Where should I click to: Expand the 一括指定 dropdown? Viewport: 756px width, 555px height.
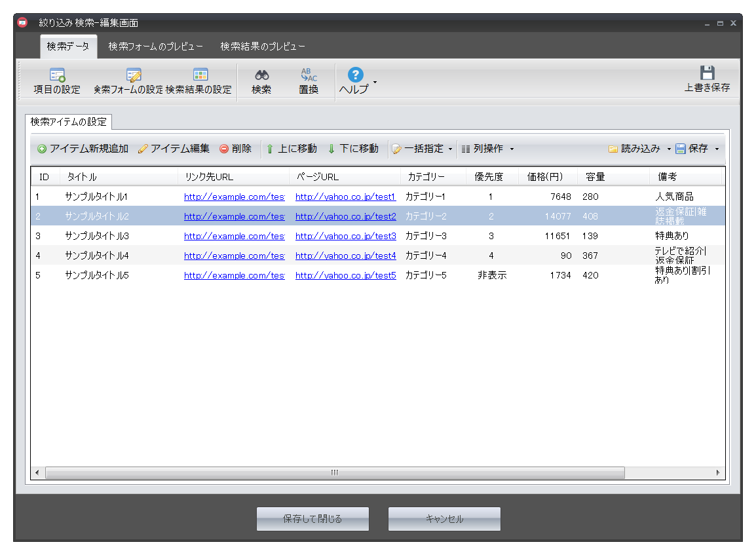click(x=450, y=149)
